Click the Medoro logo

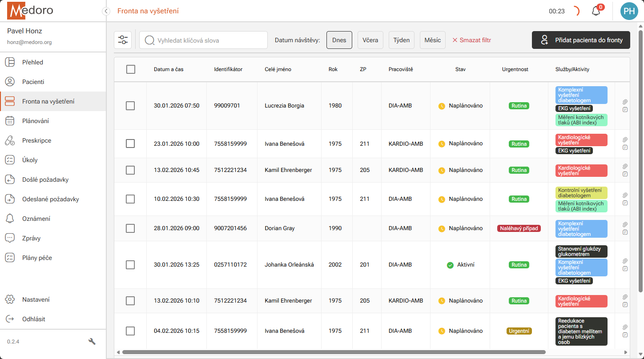30,11
